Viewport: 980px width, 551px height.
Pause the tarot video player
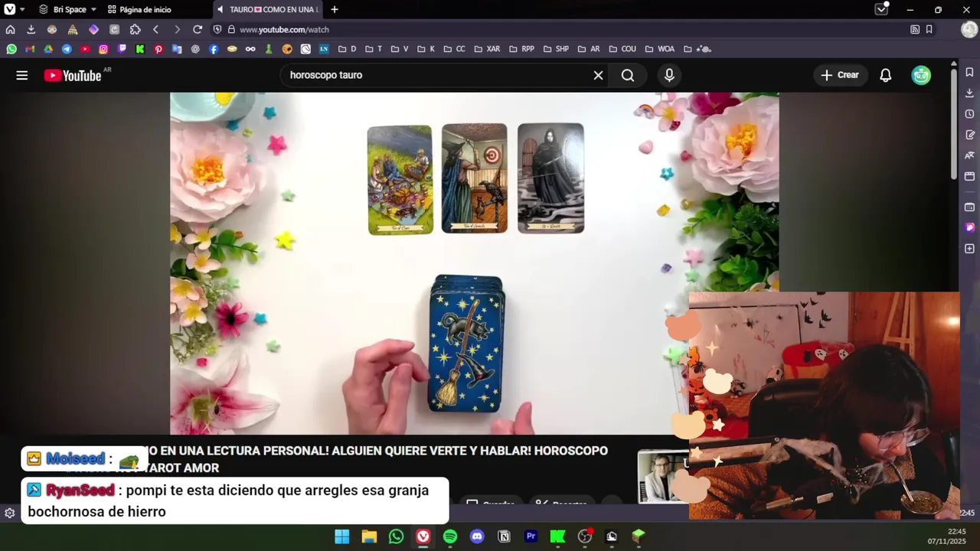point(474,263)
